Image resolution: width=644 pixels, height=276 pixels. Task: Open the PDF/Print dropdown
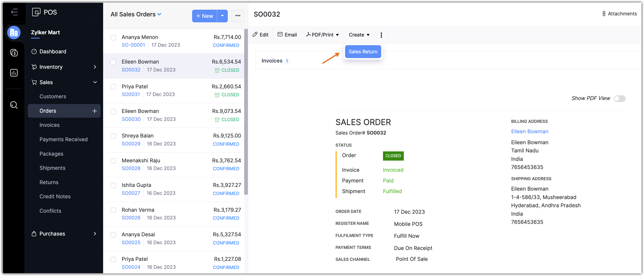click(322, 35)
